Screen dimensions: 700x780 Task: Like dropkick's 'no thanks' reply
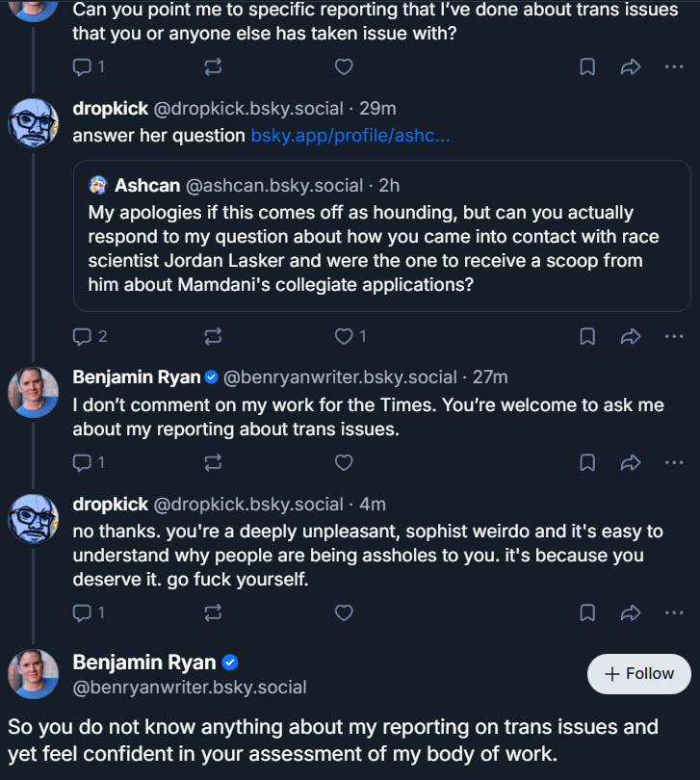(x=344, y=612)
